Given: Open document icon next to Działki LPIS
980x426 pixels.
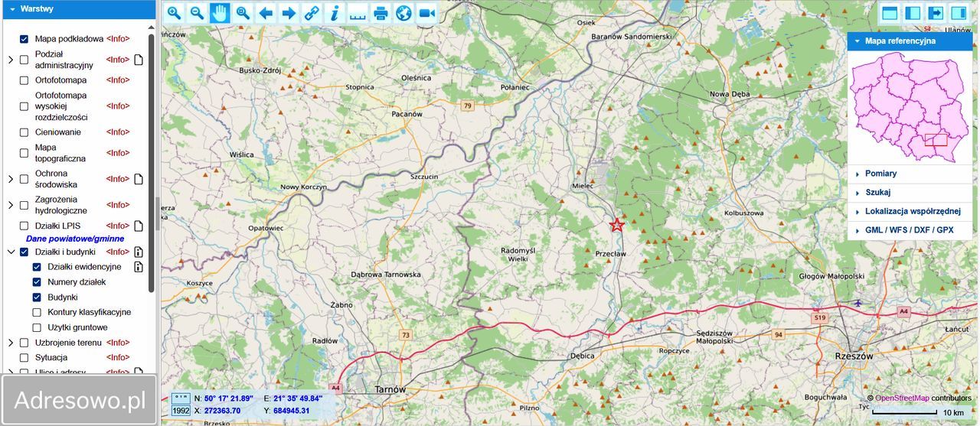Looking at the screenshot, I should 139,226.
